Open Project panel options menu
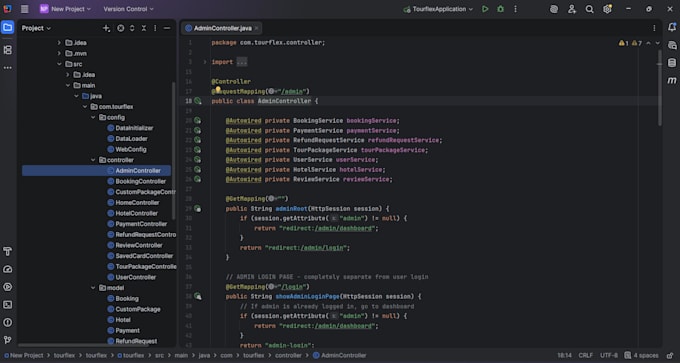 [x=155, y=28]
